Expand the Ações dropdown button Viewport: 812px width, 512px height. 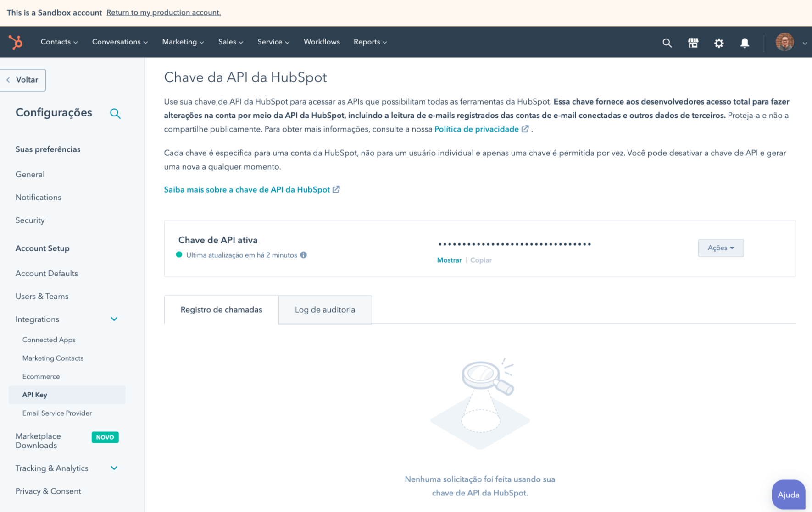coord(721,248)
